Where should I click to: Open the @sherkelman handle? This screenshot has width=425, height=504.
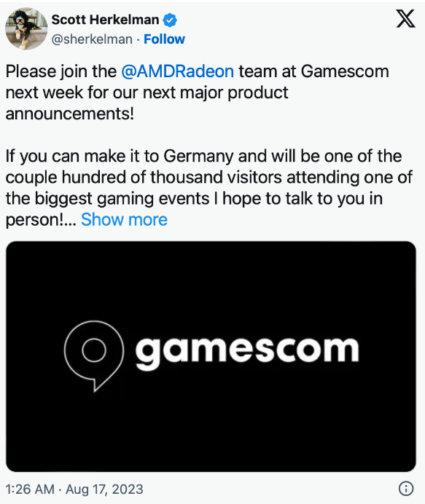point(92,39)
